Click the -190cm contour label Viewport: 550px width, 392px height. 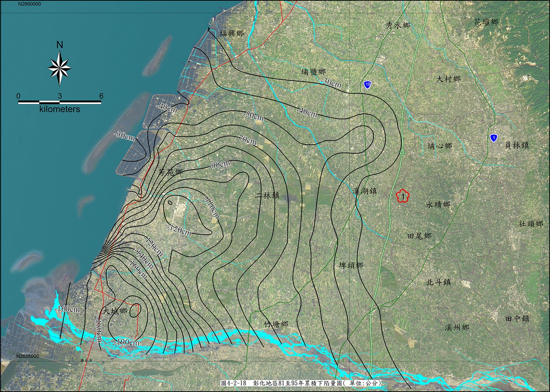pos(127,342)
